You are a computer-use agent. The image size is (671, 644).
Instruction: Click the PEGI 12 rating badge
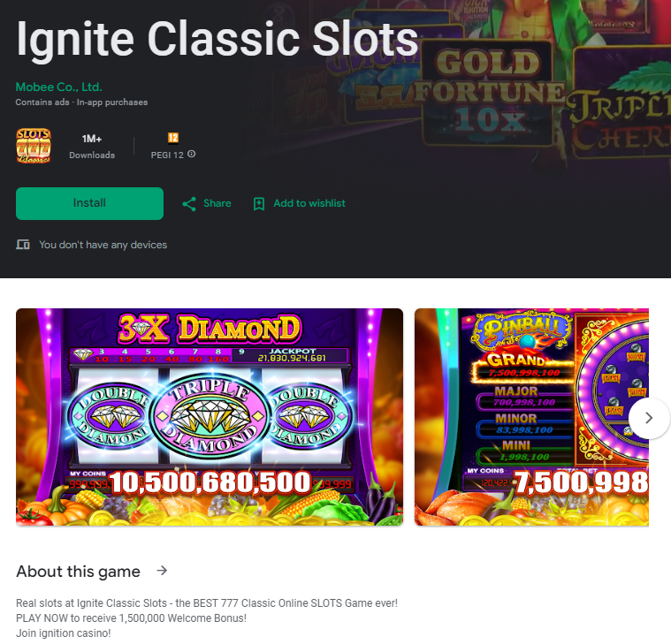click(173, 138)
